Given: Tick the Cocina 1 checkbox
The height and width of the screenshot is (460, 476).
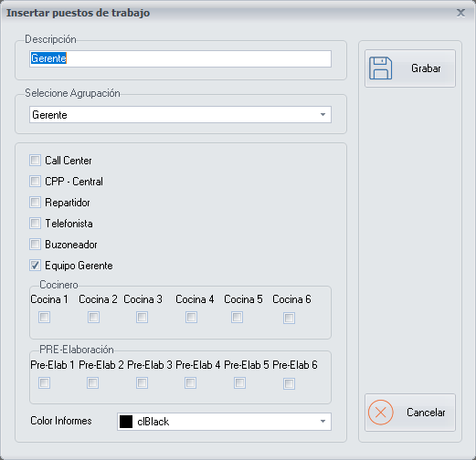Looking at the screenshot, I should pyautogui.click(x=44, y=318).
